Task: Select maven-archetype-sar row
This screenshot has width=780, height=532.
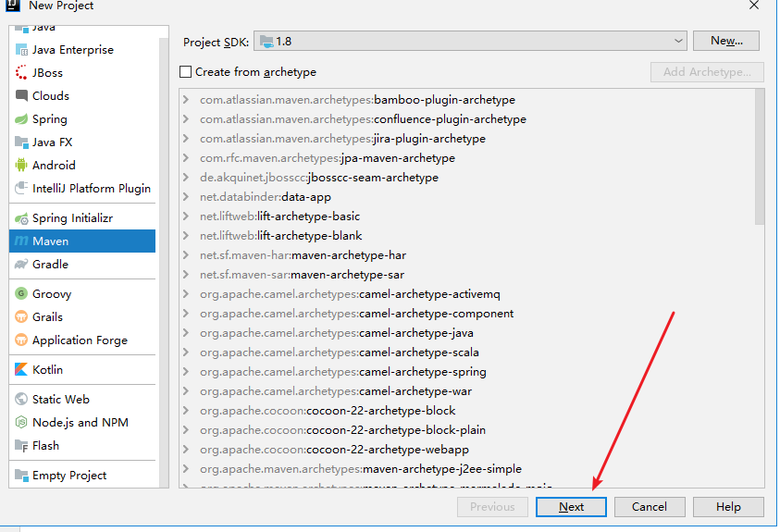Action: pyautogui.click(x=467, y=275)
